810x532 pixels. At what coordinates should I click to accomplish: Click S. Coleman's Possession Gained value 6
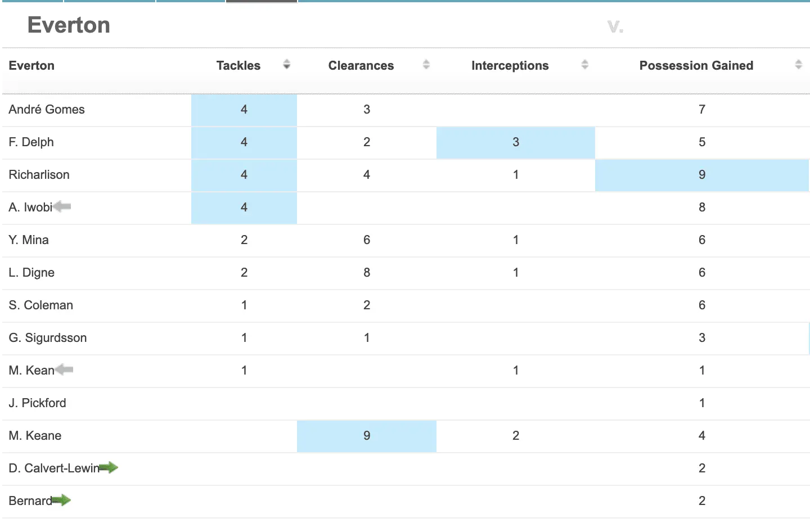click(702, 305)
